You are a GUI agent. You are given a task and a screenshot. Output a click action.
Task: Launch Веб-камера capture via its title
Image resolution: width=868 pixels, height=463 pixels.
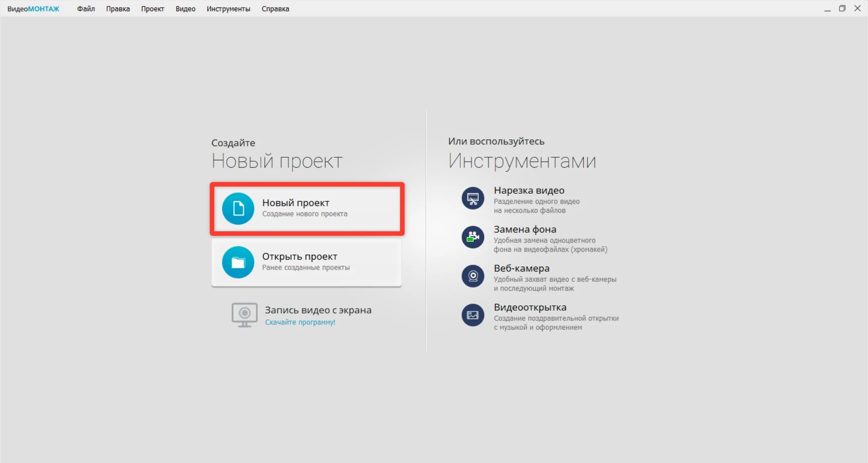tap(522, 268)
